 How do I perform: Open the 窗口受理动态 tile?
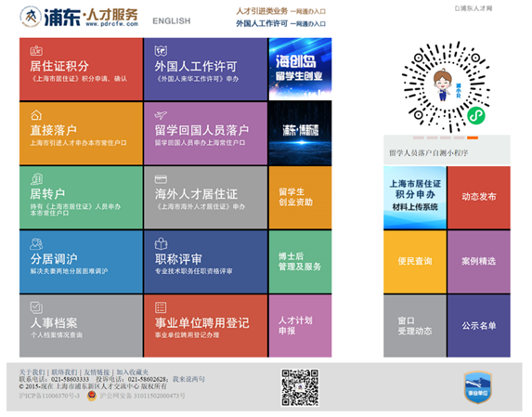[415, 326]
